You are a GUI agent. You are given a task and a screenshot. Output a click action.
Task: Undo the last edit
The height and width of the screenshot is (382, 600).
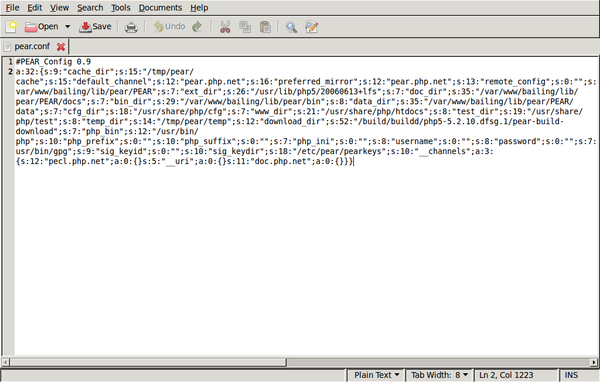coord(169,27)
